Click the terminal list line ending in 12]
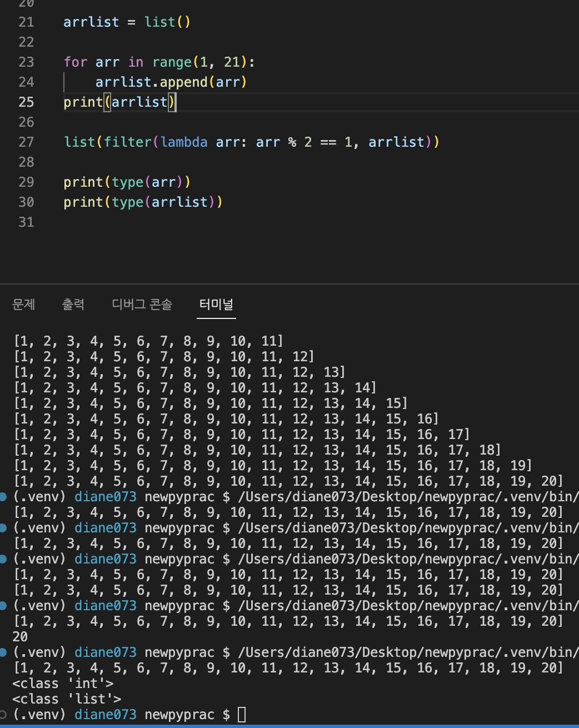The height and width of the screenshot is (728, 579). [x=164, y=357]
